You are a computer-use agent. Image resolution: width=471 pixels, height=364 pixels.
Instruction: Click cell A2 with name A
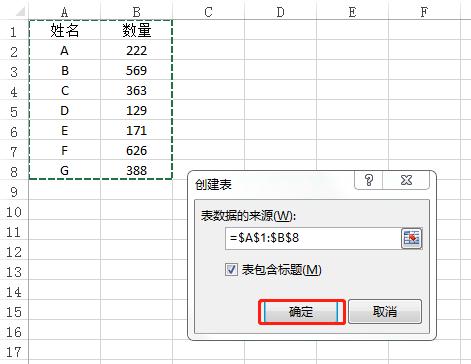[65, 50]
